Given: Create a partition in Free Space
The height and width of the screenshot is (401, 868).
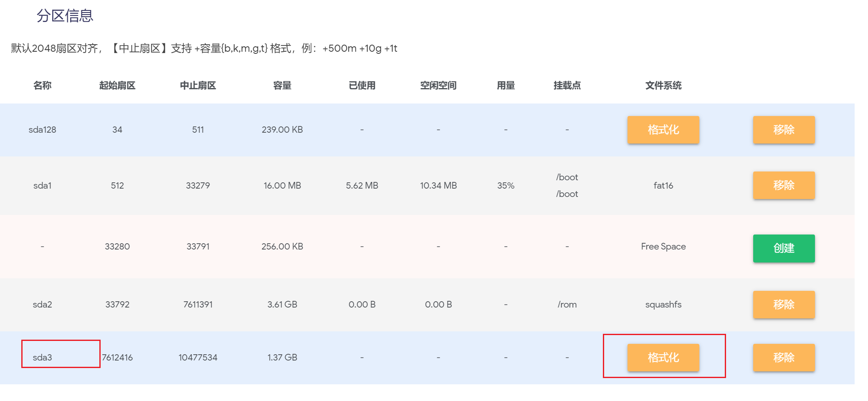Looking at the screenshot, I should click(x=783, y=248).
